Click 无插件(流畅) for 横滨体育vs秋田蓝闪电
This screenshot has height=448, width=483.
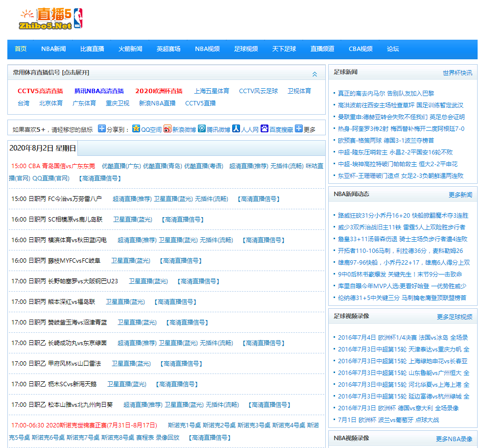(x=217, y=240)
